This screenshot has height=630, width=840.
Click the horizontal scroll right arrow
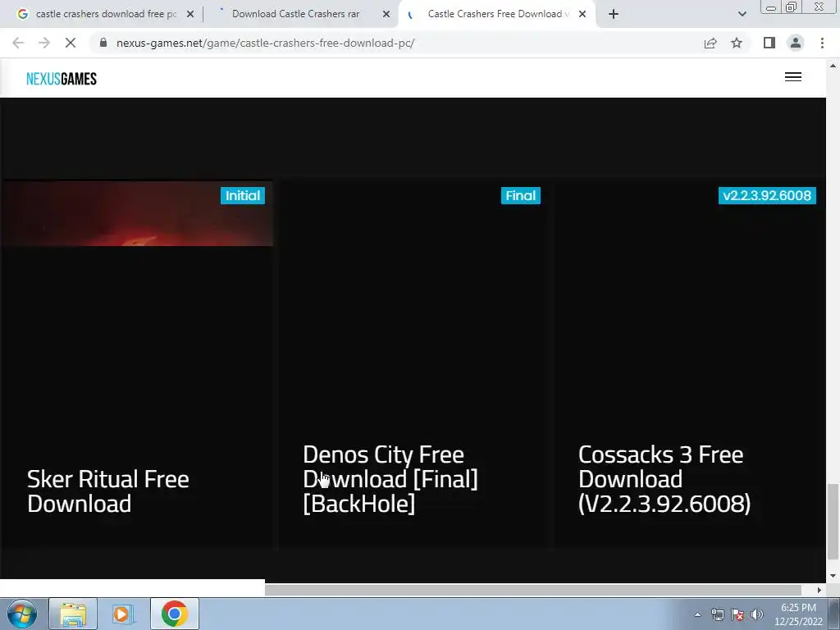(x=819, y=590)
